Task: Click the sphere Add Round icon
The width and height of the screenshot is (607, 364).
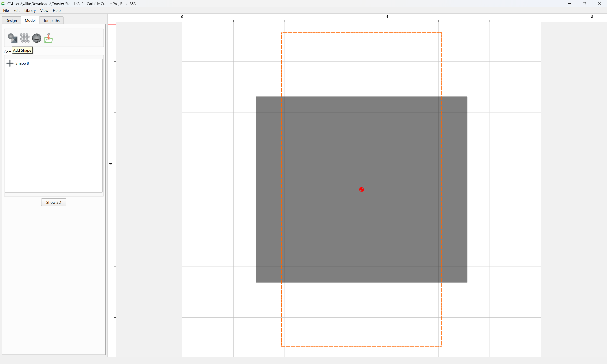Action: click(36, 38)
